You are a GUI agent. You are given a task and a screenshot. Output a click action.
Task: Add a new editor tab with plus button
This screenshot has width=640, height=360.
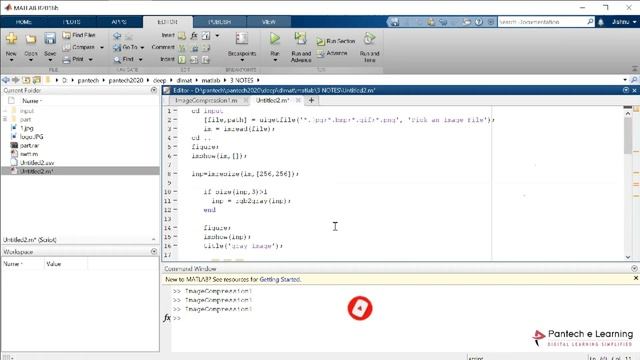click(311, 100)
